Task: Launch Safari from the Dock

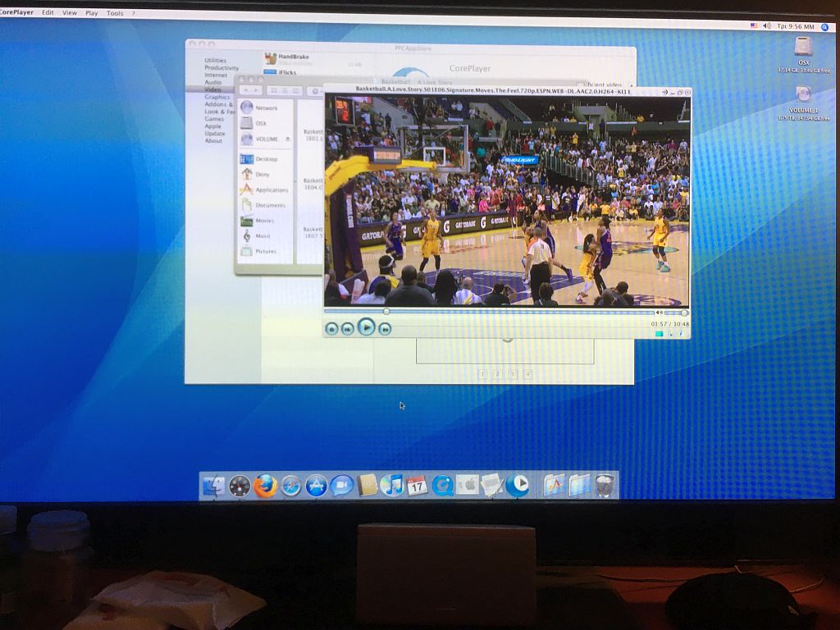Action: 291,486
